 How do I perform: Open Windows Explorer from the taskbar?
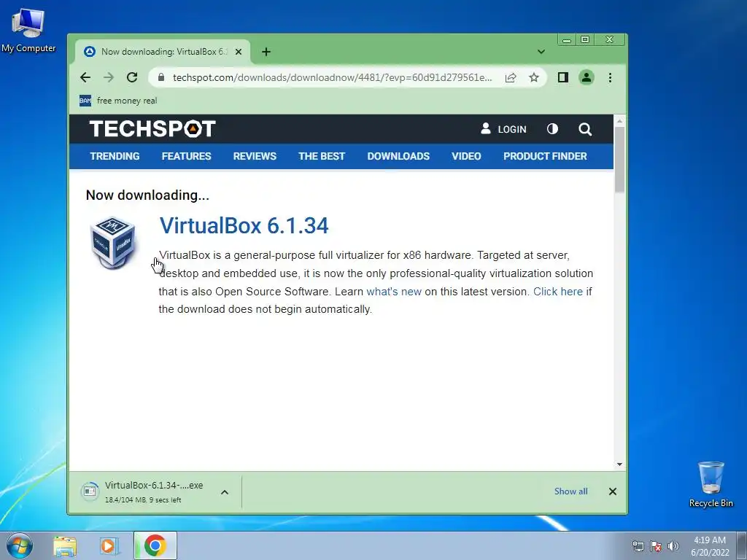point(65,545)
